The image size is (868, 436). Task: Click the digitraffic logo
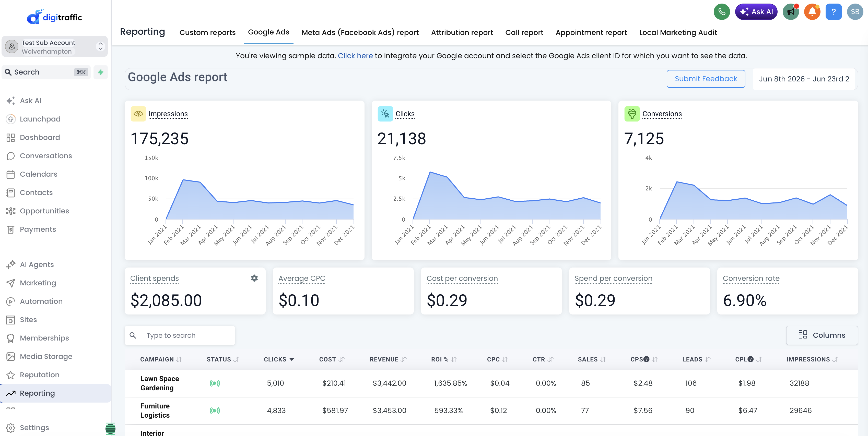point(54,17)
